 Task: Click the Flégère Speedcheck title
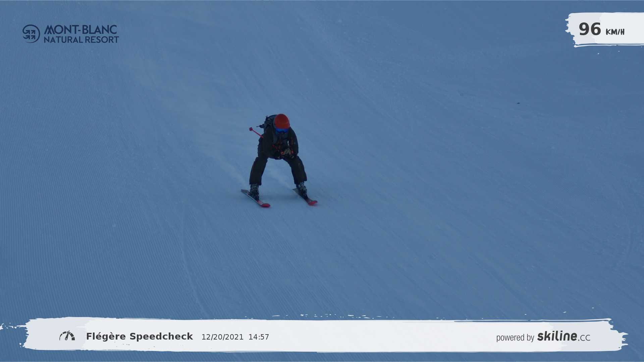point(140,337)
